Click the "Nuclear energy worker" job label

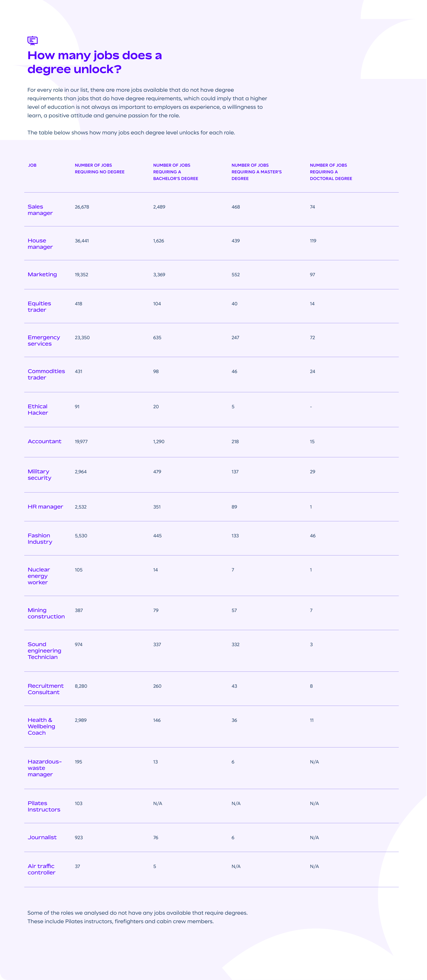(x=38, y=576)
